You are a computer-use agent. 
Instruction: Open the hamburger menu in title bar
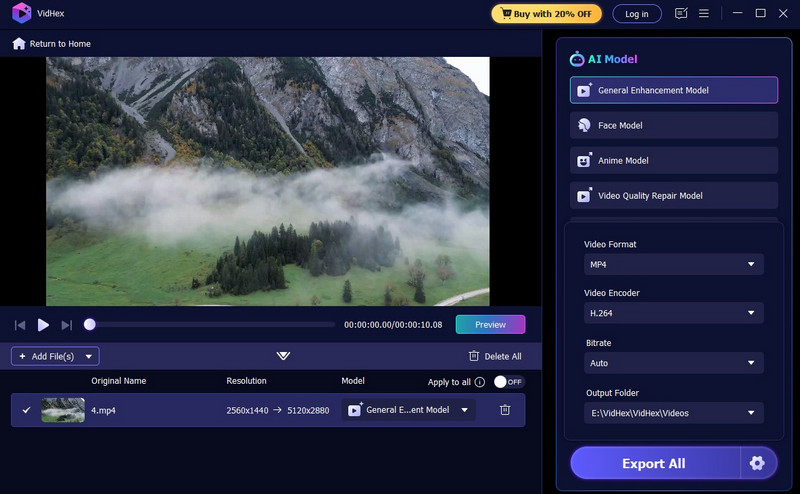704,14
